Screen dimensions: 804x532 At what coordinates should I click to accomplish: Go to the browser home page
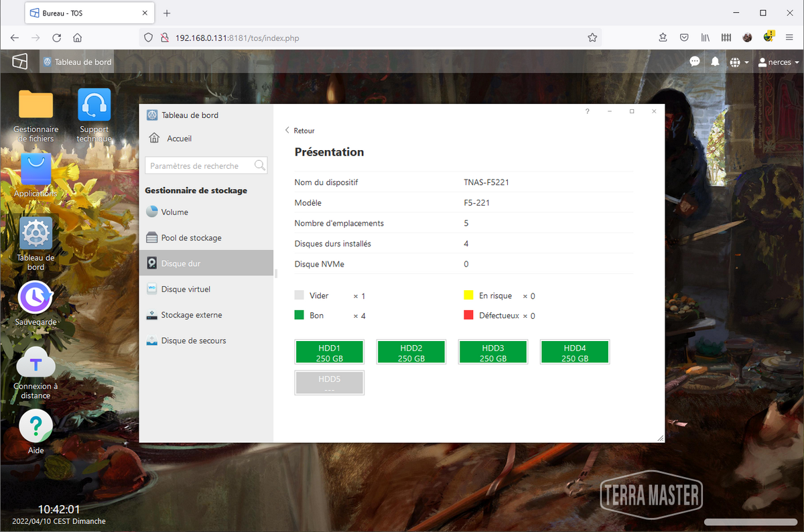78,38
